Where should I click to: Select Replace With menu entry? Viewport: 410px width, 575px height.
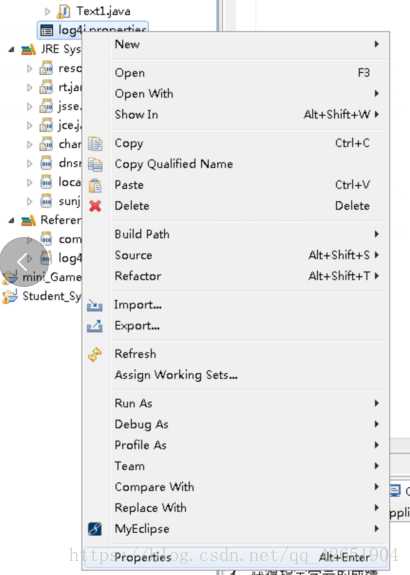[235, 508]
